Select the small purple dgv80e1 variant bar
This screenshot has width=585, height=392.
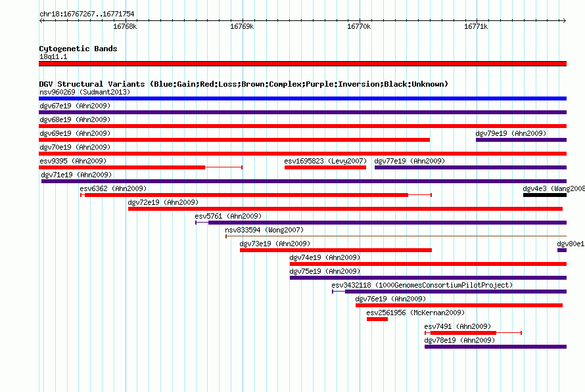(x=562, y=250)
